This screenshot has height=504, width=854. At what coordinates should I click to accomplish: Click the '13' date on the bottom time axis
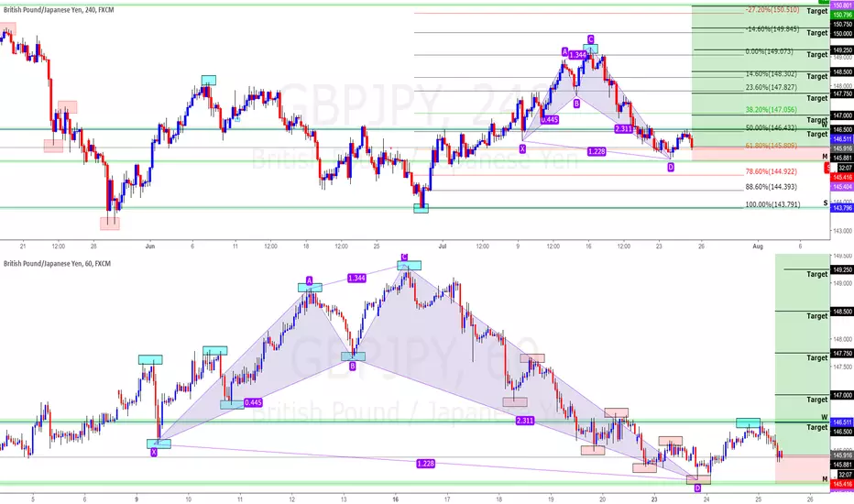coord(344,499)
